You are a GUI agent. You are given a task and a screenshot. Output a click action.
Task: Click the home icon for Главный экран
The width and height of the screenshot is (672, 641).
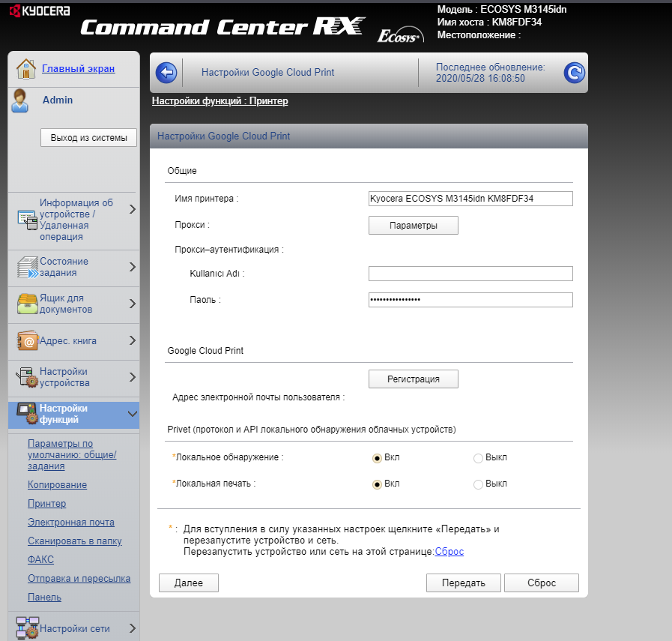[x=26, y=69]
